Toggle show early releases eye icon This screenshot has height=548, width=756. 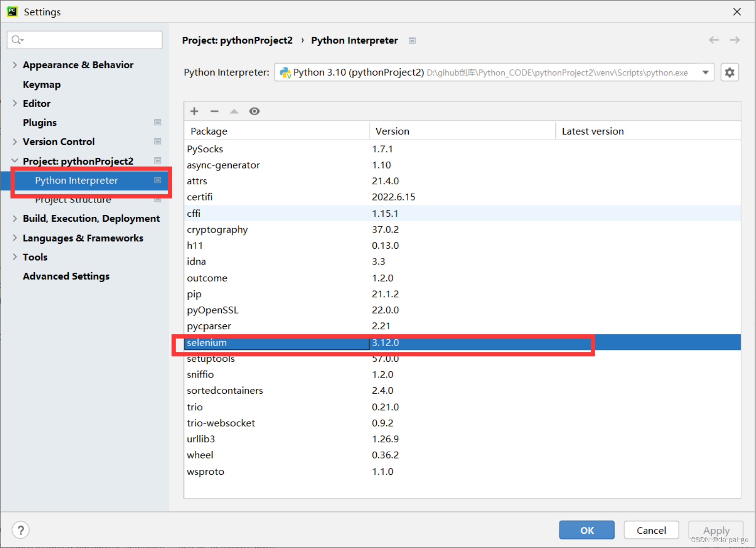[x=254, y=111]
